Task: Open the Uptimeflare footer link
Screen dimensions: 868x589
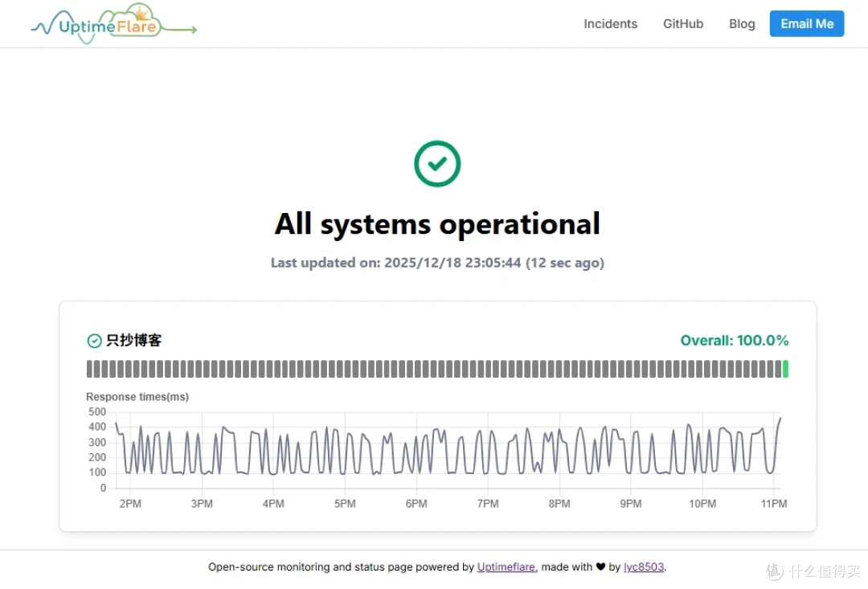Action: point(506,567)
